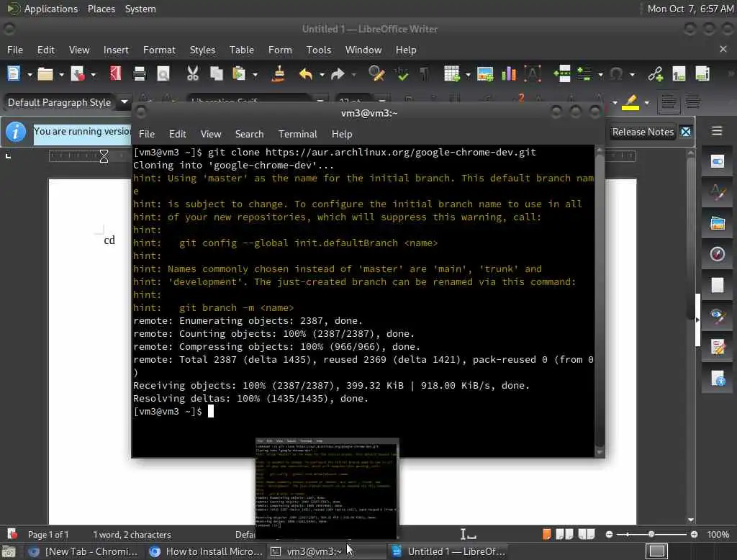Click the Save document icon in Writer
Image resolution: width=737 pixels, height=560 pixels.
click(77, 74)
